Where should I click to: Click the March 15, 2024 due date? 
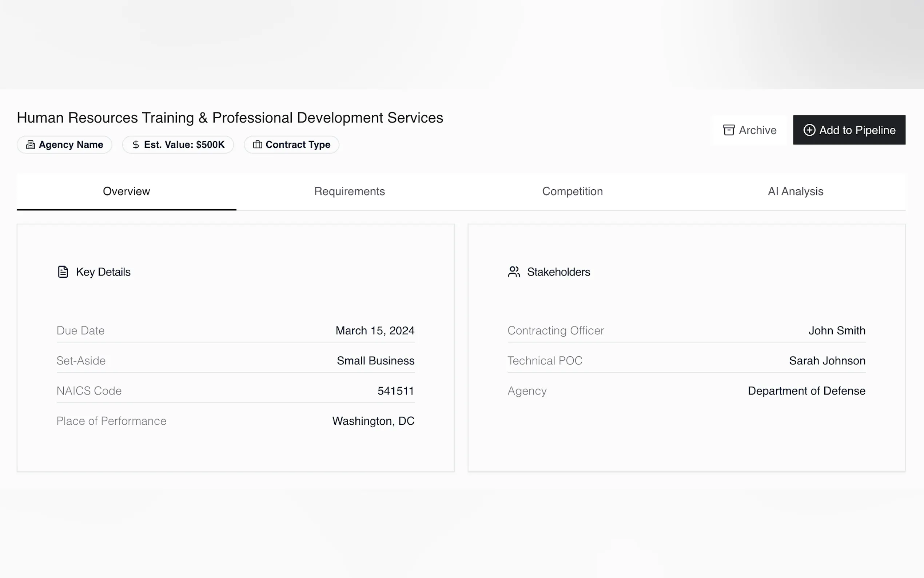[375, 330]
